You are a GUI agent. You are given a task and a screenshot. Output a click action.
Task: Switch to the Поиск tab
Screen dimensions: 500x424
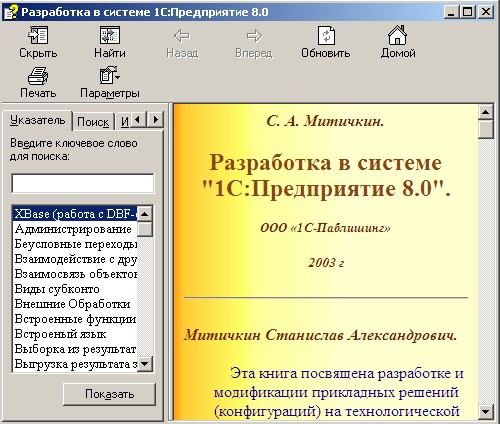coord(93,122)
